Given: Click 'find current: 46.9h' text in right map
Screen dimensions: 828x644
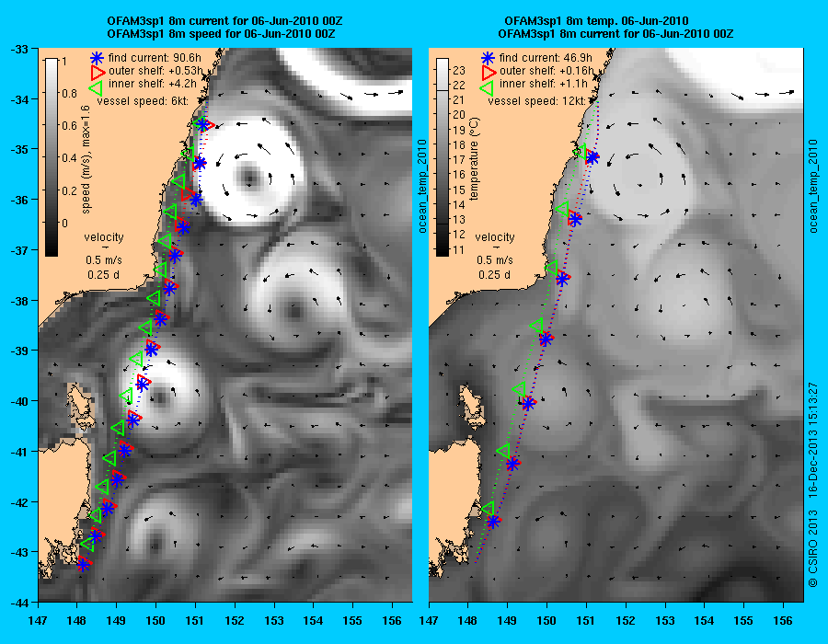Looking at the screenshot, I should coord(546,58).
